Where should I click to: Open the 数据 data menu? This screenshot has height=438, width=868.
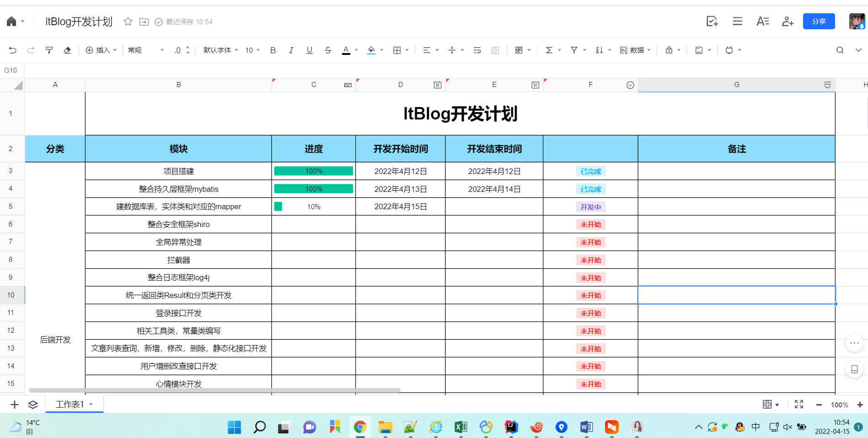tap(635, 50)
